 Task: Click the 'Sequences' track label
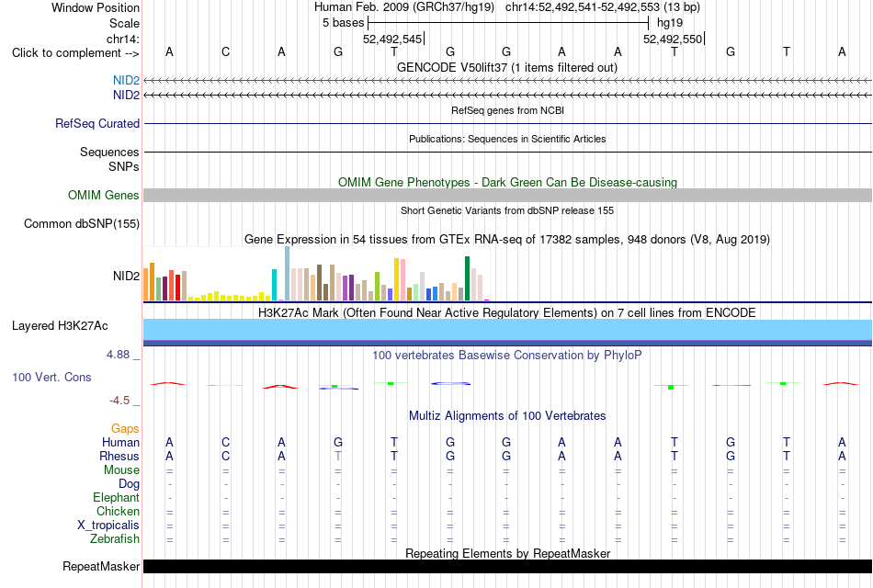[x=109, y=152]
